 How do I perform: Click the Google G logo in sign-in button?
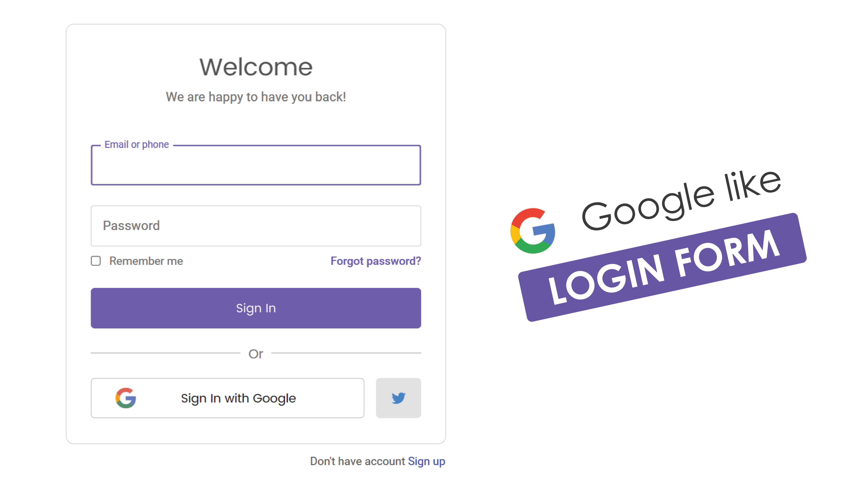126,398
